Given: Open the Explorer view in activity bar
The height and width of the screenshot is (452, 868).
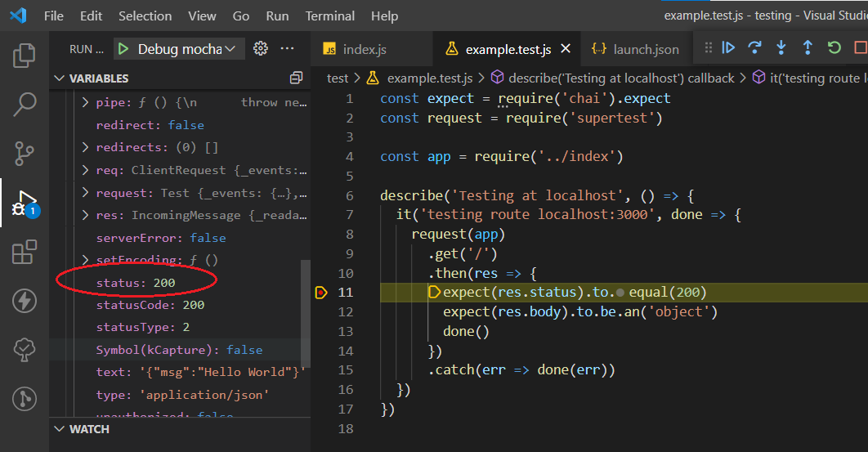Looking at the screenshot, I should coord(25,56).
